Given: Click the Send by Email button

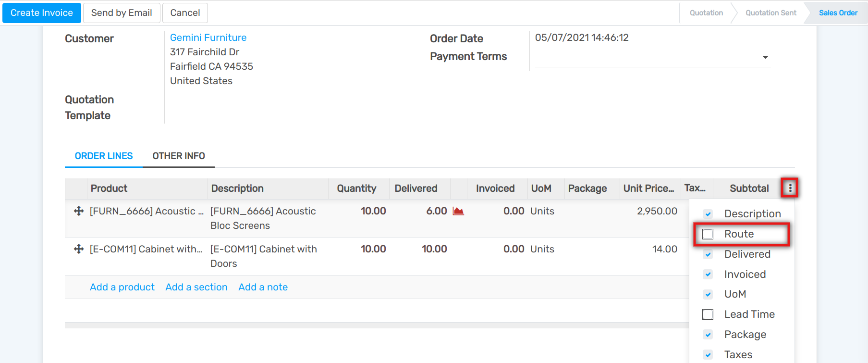Looking at the screenshot, I should pyautogui.click(x=121, y=13).
